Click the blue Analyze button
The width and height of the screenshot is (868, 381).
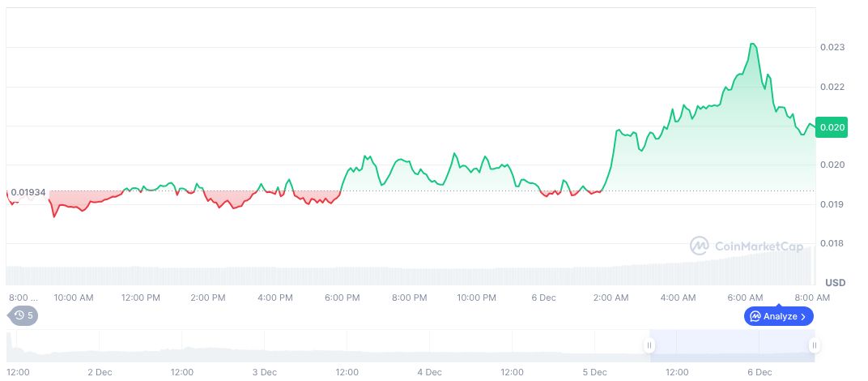click(x=778, y=316)
